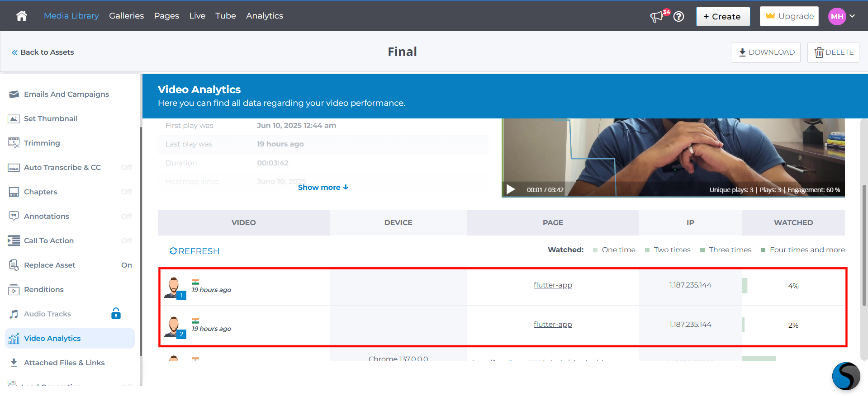Sort by the WATCHED column header

(x=793, y=223)
